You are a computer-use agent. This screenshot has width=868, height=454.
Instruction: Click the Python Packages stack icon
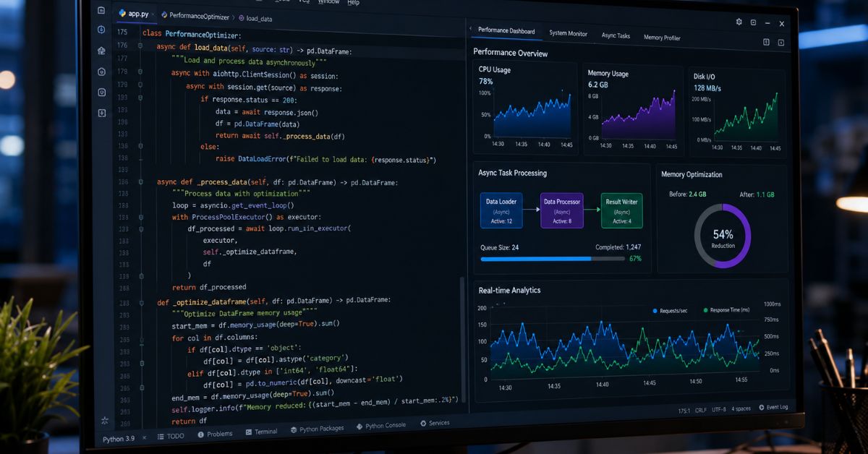click(x=294, y=429)
